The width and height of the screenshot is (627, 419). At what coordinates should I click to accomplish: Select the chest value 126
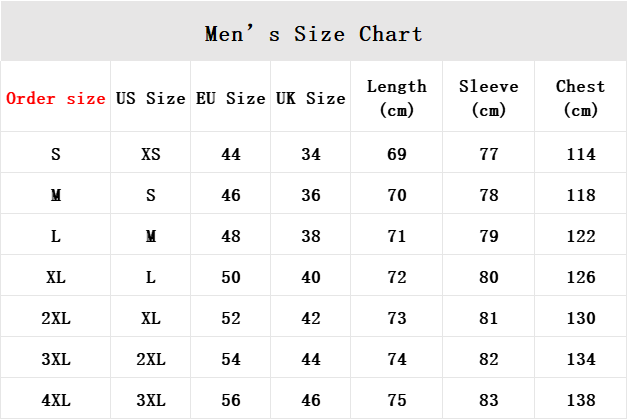coord(581,277)
